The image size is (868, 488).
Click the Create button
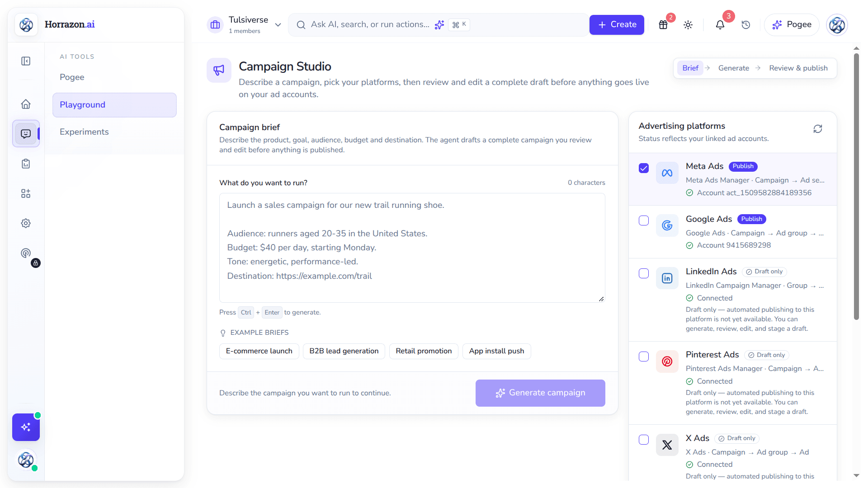tap(617, 25)
